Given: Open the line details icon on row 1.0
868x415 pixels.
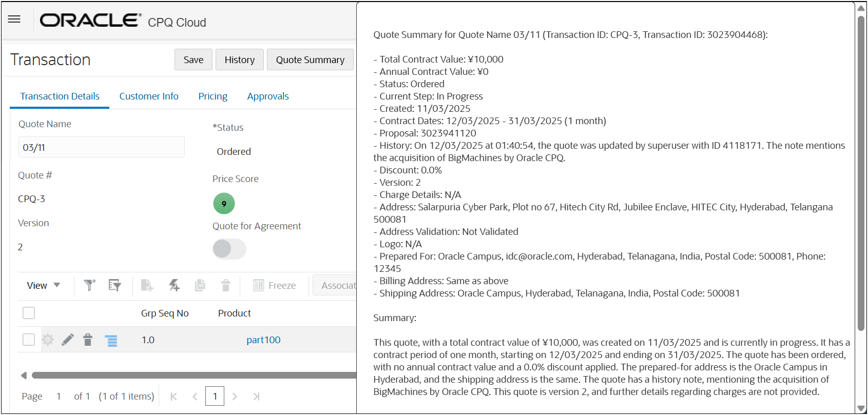Looking at the screenshot, I should 111,340.
